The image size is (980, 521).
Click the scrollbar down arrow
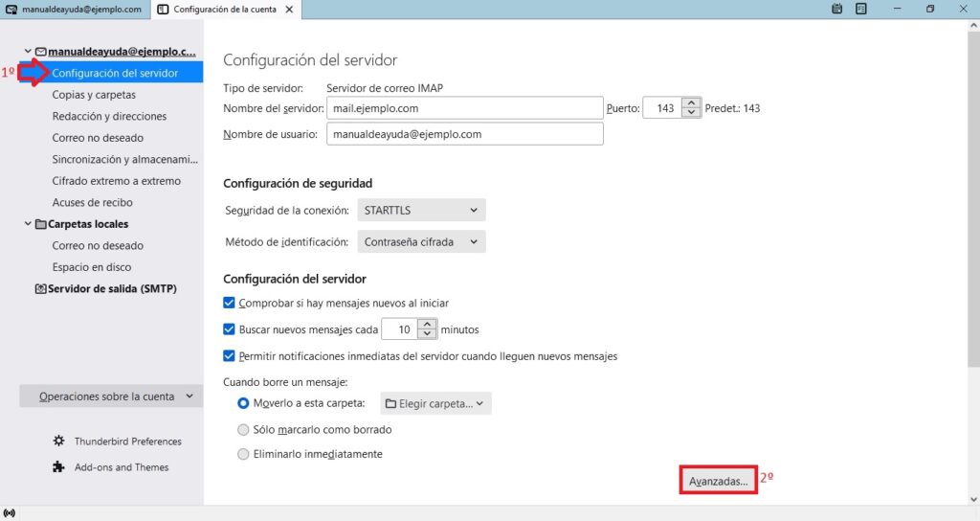(973, 499)
